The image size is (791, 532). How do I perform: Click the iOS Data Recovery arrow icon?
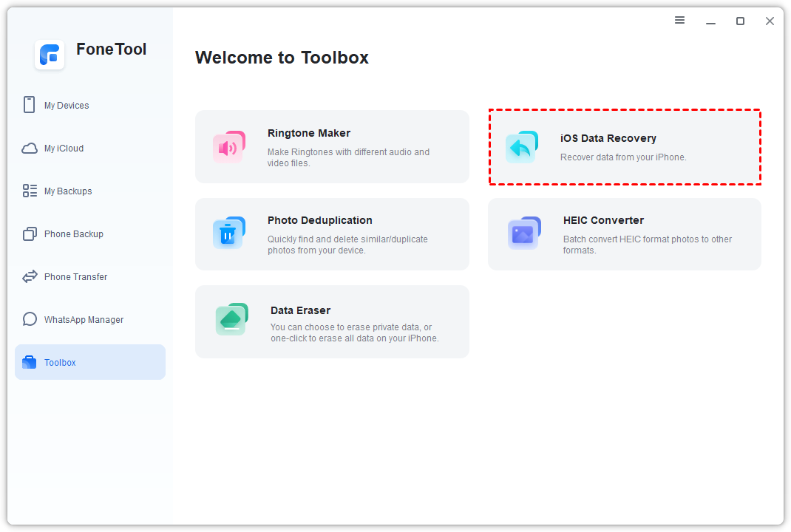(522, 147)
